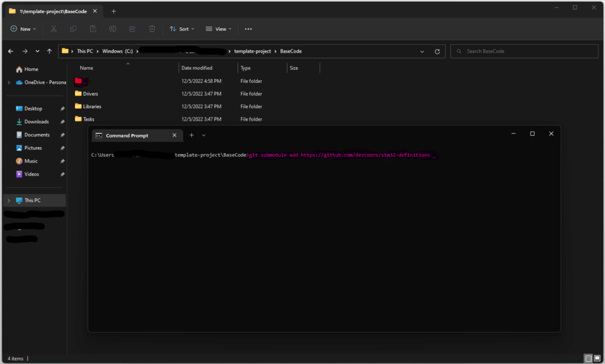
Task: Select the Command Prompt tab
Action: pyautogui.click(x=136, y=135)
